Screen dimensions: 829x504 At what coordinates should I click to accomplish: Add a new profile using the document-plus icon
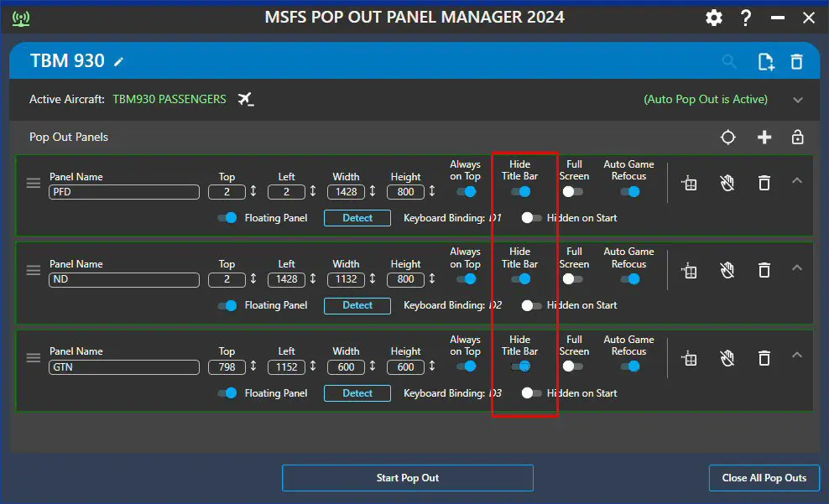click(765, 62)
